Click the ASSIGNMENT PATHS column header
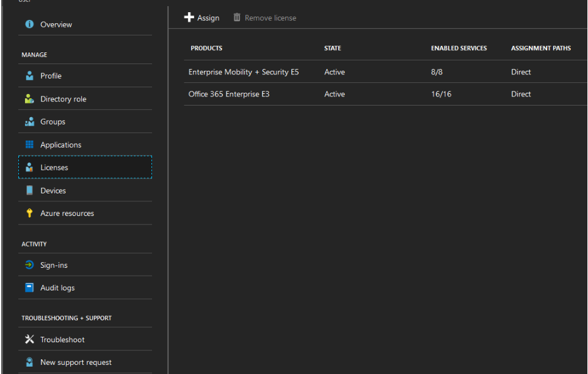The width and height of the screenshot is (588, 374). (541, 48)
